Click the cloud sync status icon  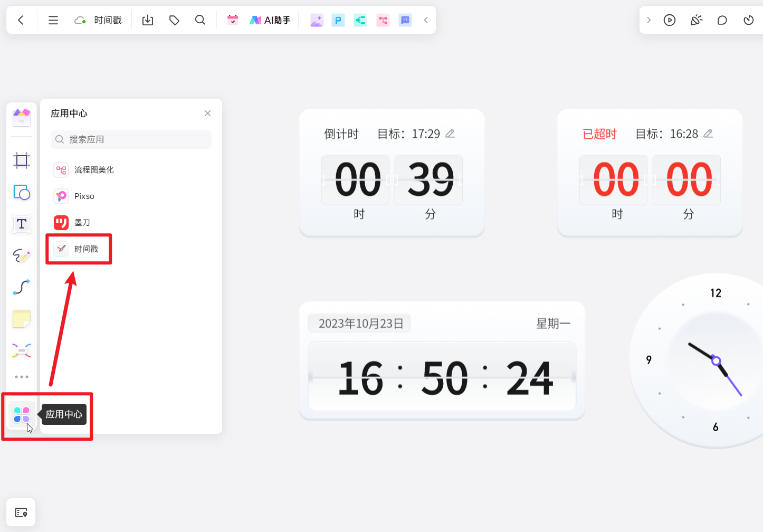[x=80, y=20]
